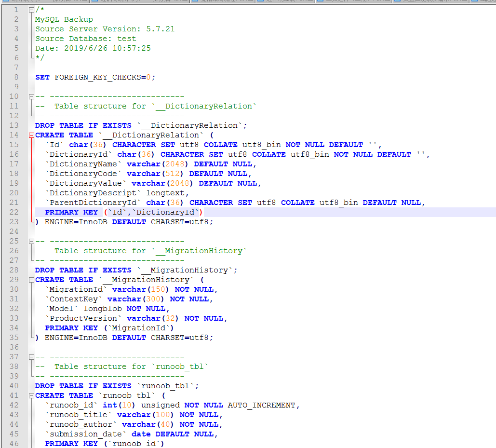The width and height of the screenshot is (496, 448).
Task: Click the `ProductVersion` column name
Action: pyautogui.click(x=83, y=318)
